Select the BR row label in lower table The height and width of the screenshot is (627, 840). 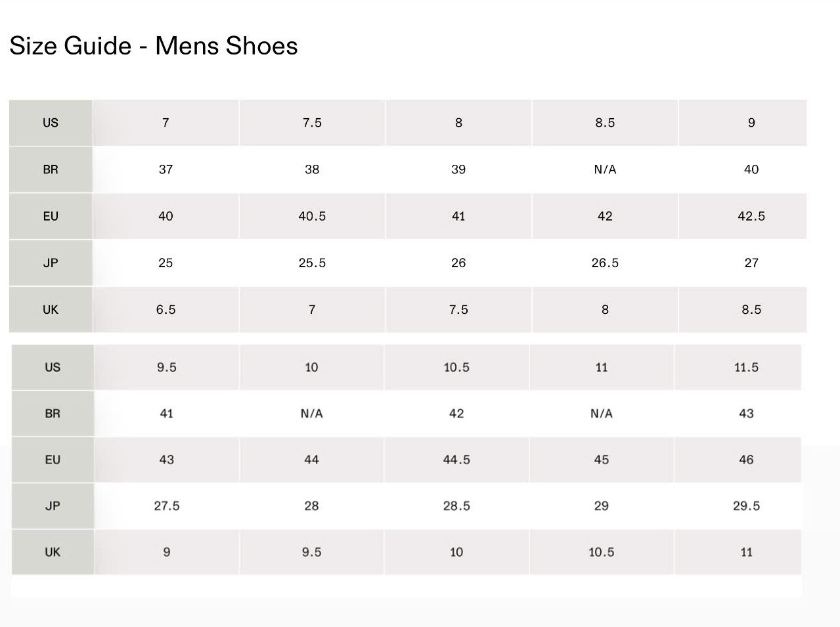(x=53, y=414)
